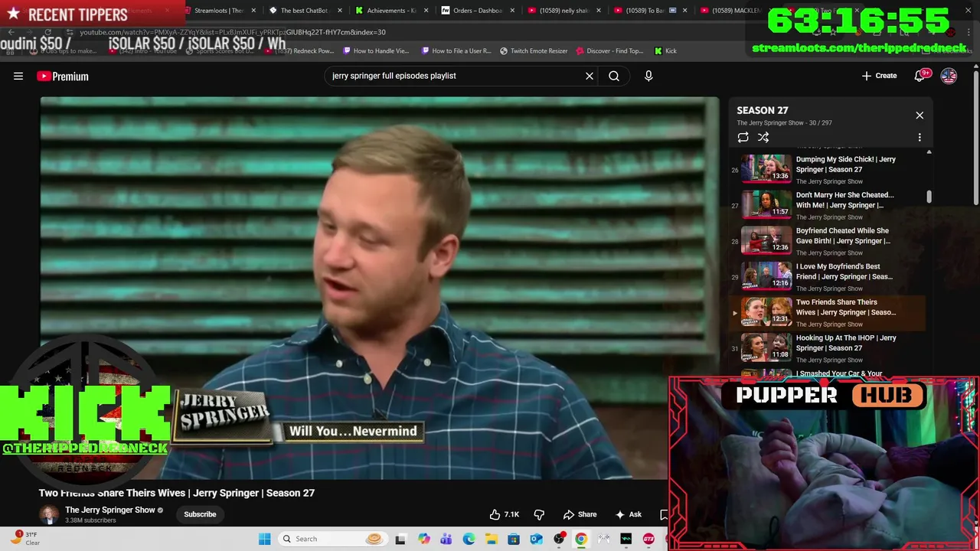Open The Jerry Springer Show channel name link
The height and width of the screenshot is (551, 980).
pyautogui.click(x=110, y=510)
